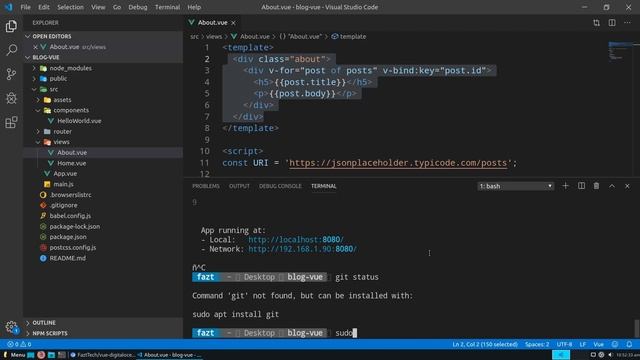This screenshot has height=360, width=640.
Task: Follow the jsonplaceholder posts URL in code
Action: click(398, 163)
